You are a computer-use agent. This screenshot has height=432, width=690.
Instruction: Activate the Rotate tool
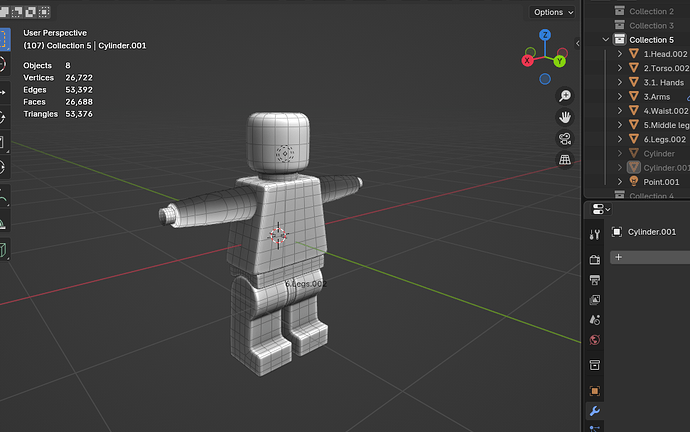[4, 117]
